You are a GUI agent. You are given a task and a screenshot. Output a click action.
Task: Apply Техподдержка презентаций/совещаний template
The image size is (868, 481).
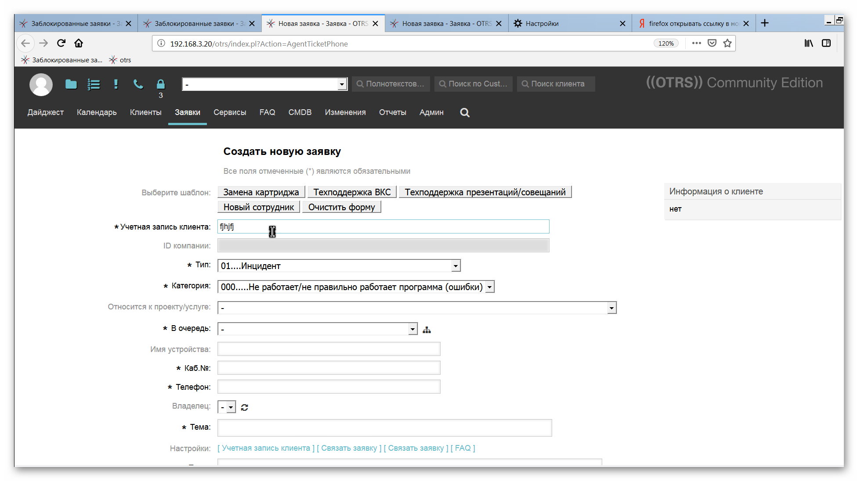(x=485, y=192)
